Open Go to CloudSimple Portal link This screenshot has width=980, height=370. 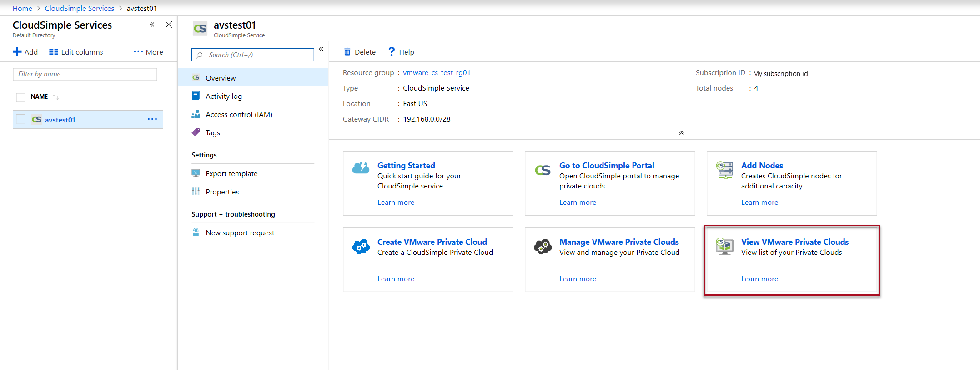607,166
